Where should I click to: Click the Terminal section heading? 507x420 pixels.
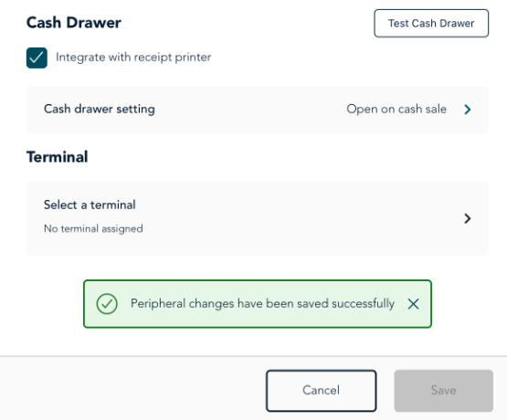pos(57,157)
